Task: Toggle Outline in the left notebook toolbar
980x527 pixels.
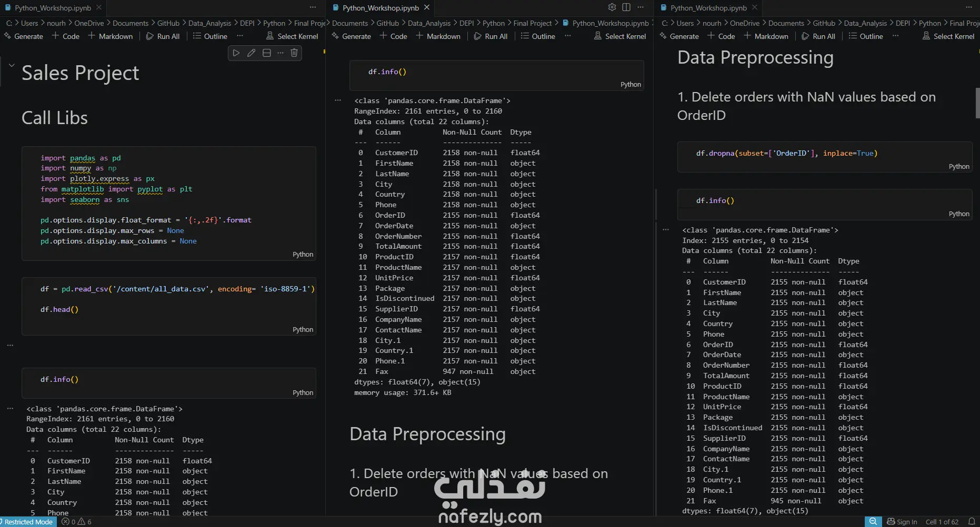Action: click(x=210, y=36)
